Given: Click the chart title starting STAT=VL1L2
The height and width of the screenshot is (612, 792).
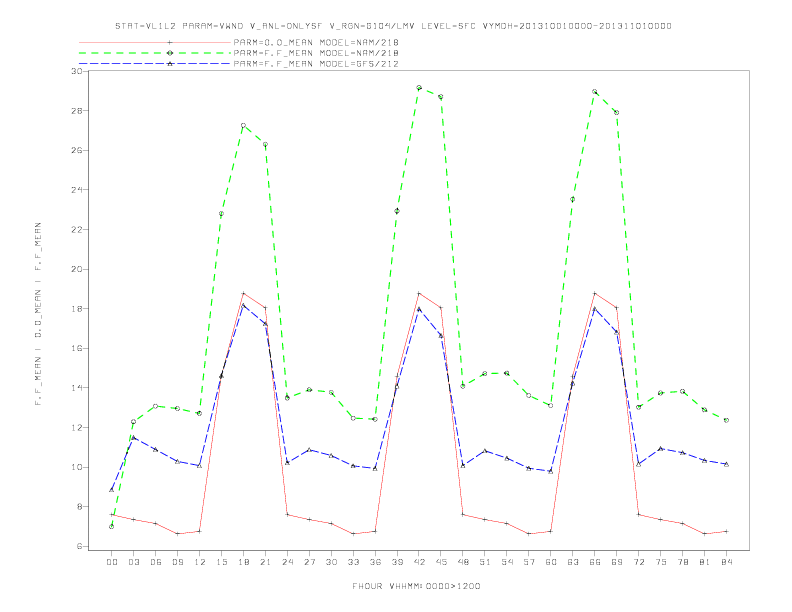Looking at the screenshot, I should coord(393,26).
